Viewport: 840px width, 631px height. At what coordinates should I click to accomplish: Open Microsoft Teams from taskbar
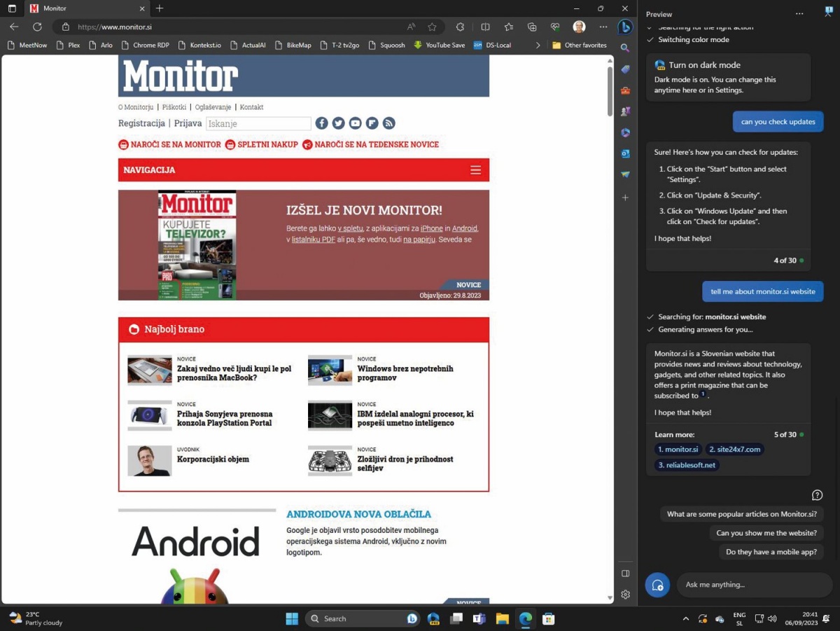(x=479, y=619)
